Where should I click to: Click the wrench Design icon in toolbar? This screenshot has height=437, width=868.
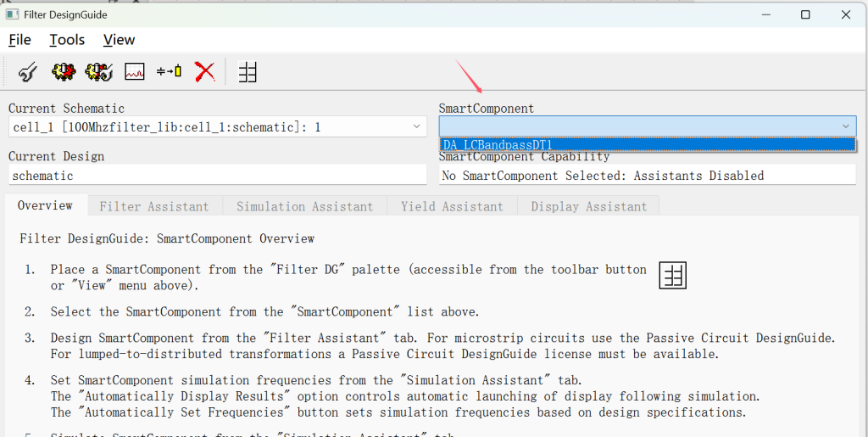(x=28, y=72)
